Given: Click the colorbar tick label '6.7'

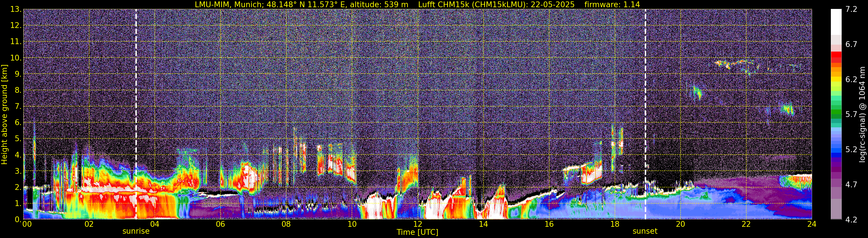Looking at the screenshot, I should 851,44.
